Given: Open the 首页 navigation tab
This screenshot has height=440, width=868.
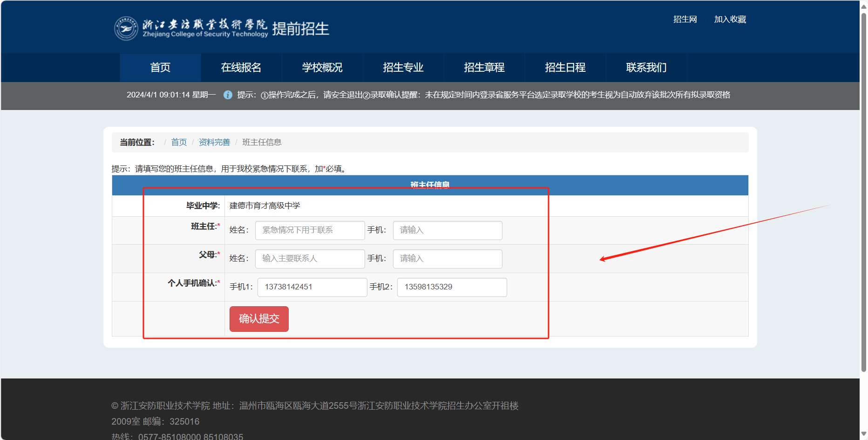Looking at the screenshot, I should coord(160,68).
